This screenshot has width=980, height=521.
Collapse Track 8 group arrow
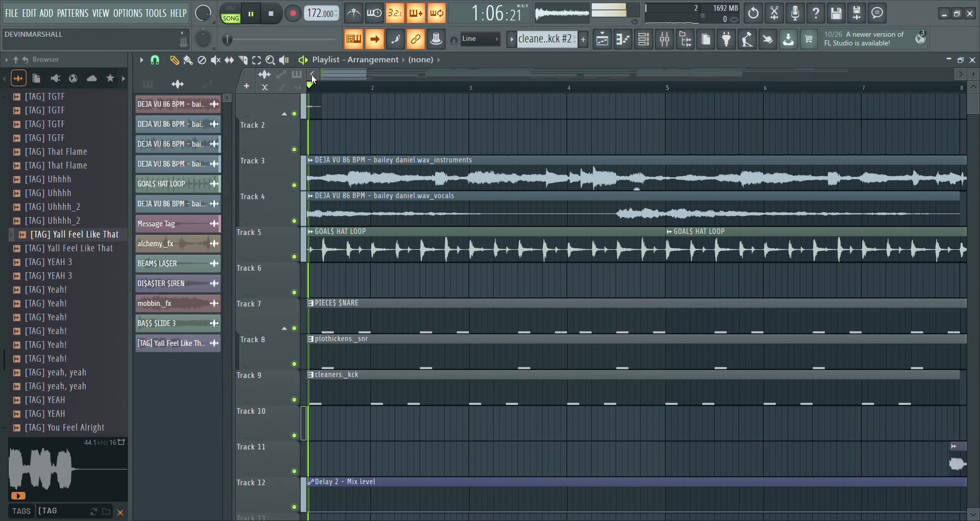click(x=284, y=328)
